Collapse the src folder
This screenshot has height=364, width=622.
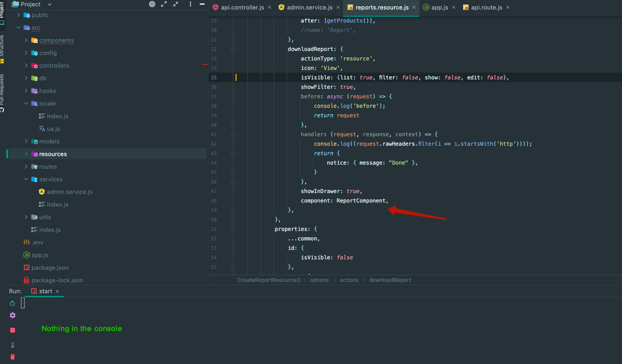click(19, 28)
